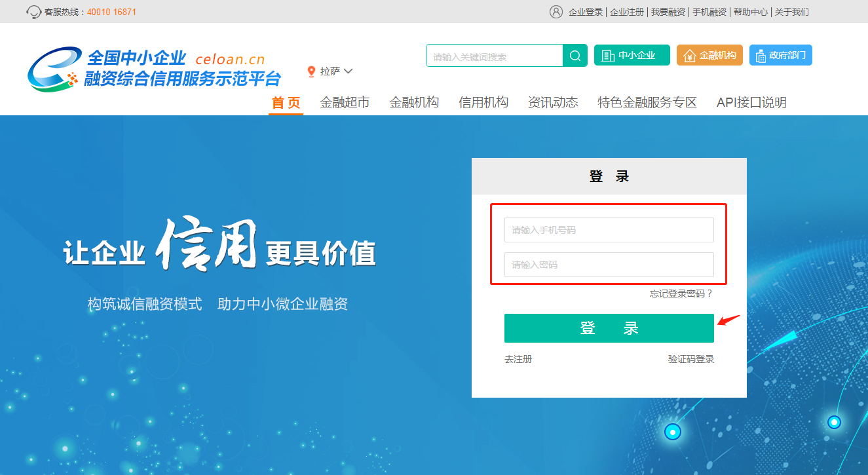This screenshot has width=868, height=475.
Task: Focus the password input field
Action: 609,265
